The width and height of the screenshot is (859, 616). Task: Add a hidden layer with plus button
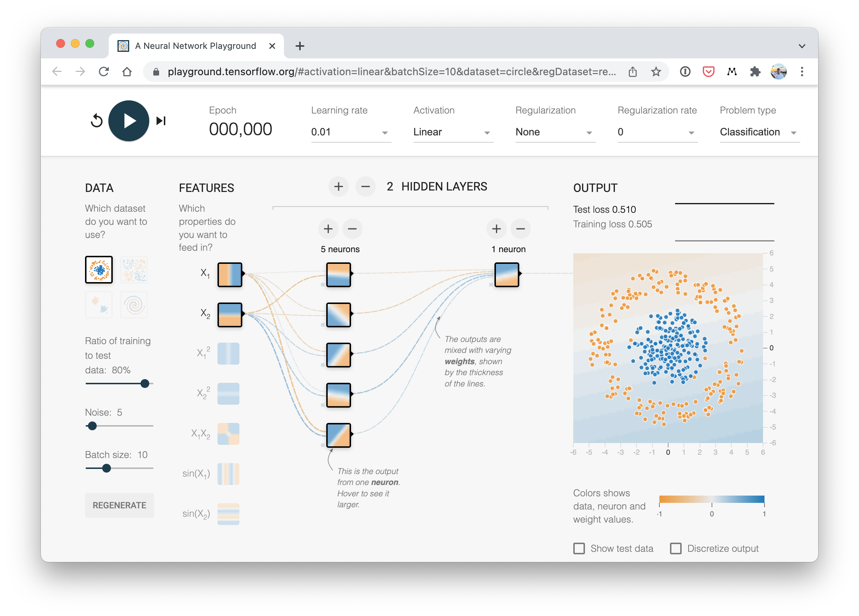coord(338,186)
